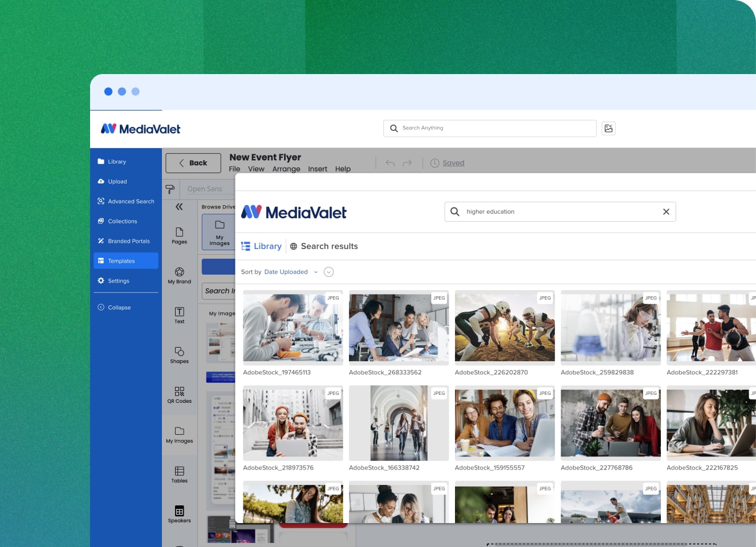
Task: Toggle sort direction circle arrow
Action: click(x=328, y=272)
